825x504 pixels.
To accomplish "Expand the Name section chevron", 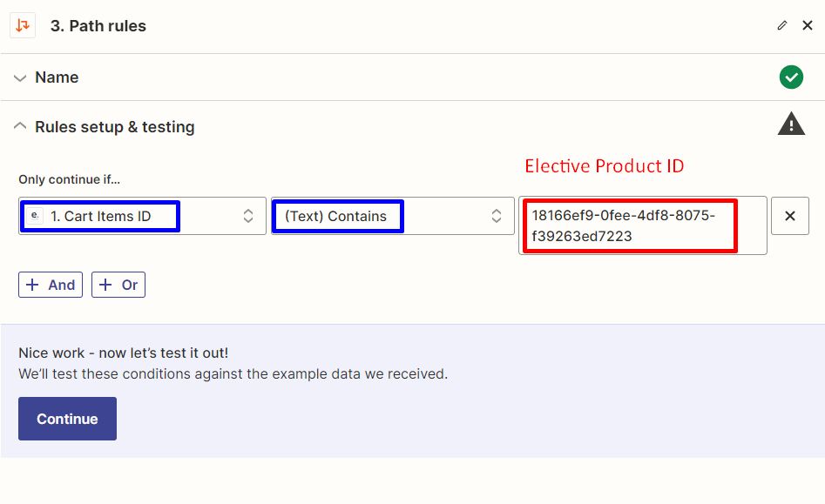I will point(20,77).
